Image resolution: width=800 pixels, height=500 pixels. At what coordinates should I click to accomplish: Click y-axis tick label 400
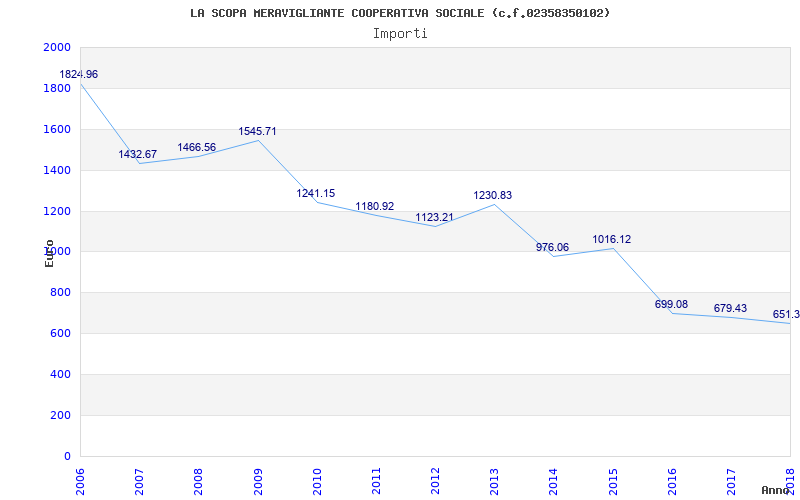[60, 374]
